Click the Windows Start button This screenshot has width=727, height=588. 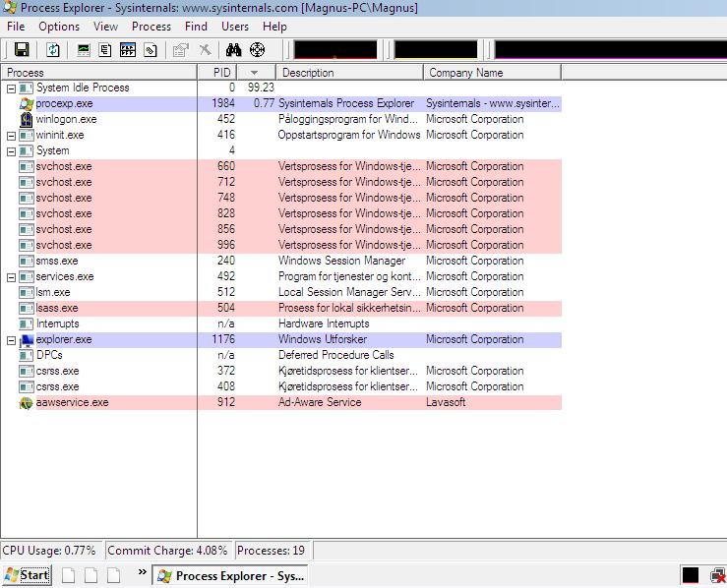click(28, 575)
